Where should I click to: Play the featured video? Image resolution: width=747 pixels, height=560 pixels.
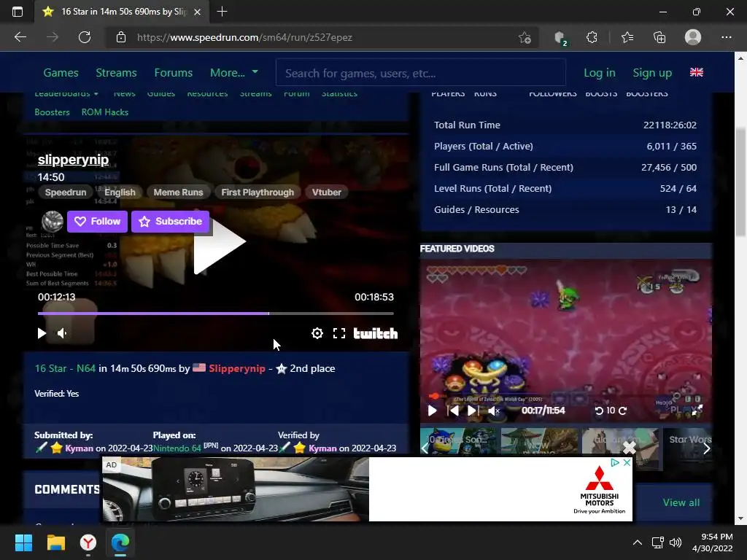point(432,411)
